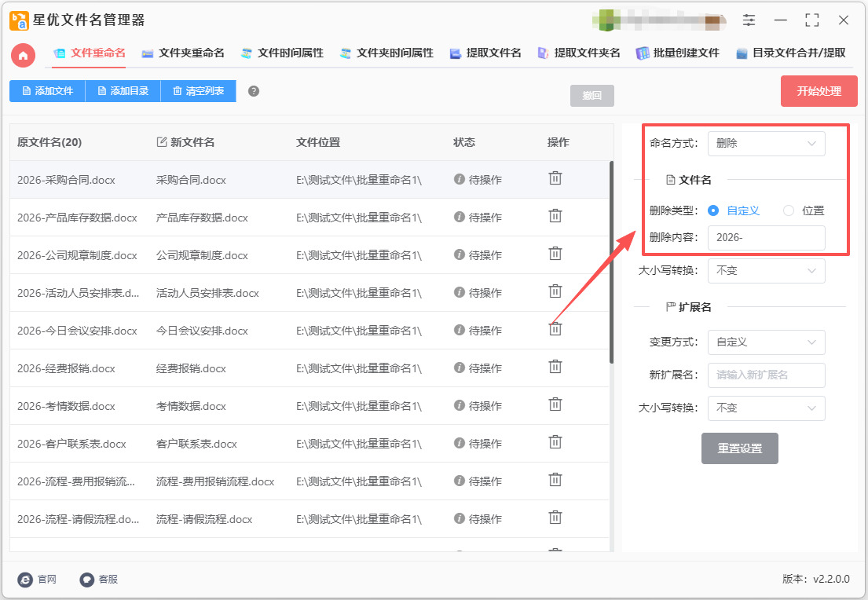Remove the 经费报销 row with trash icon
The image size is (868, 600).
click(555, 367)
